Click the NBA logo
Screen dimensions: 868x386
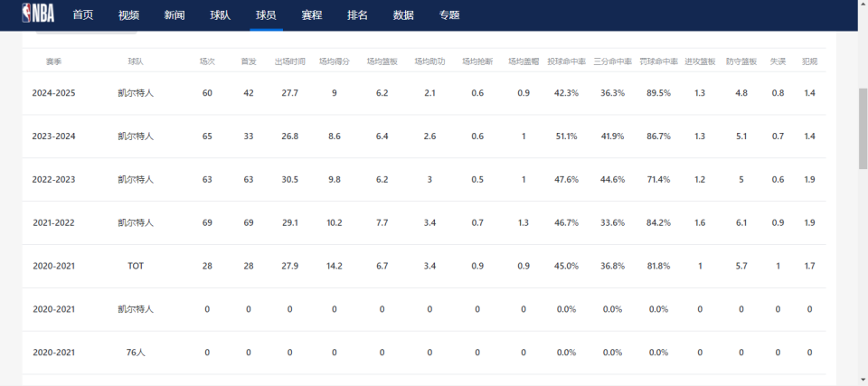pos(38,14)
